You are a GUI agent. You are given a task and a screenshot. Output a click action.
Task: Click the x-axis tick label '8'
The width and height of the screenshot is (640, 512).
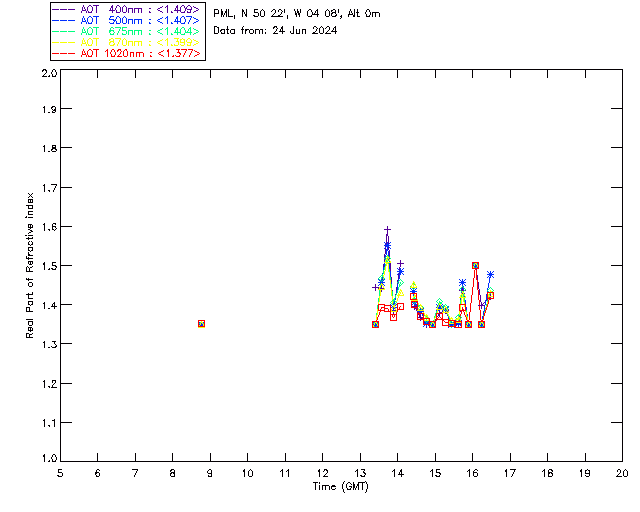click(173, 473)
